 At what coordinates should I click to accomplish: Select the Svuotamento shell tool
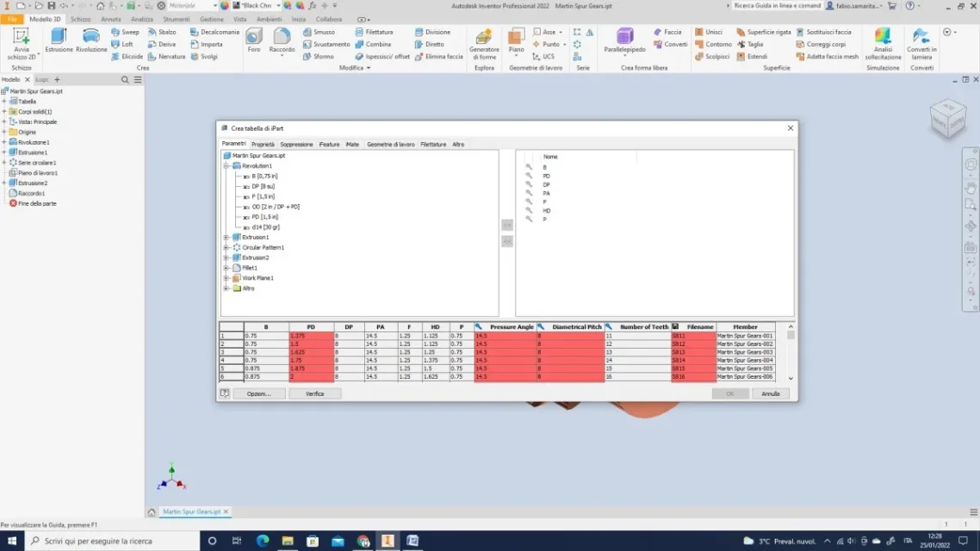(x=326, y=45)
